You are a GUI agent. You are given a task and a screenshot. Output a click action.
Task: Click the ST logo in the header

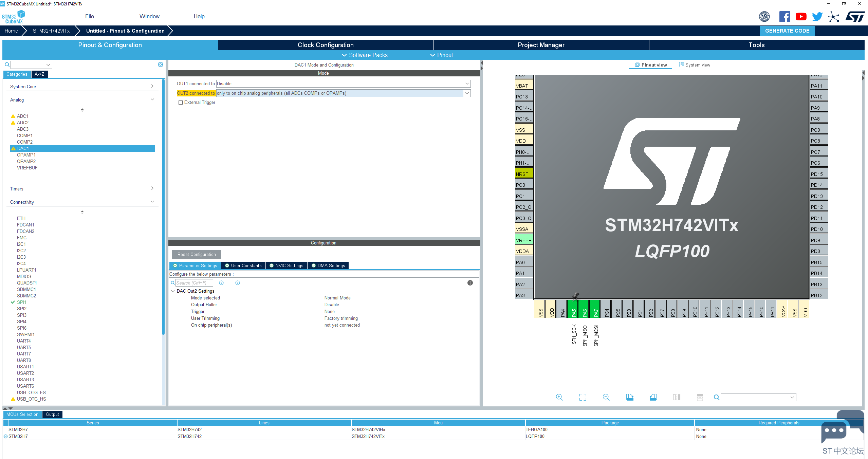point(855,16)
